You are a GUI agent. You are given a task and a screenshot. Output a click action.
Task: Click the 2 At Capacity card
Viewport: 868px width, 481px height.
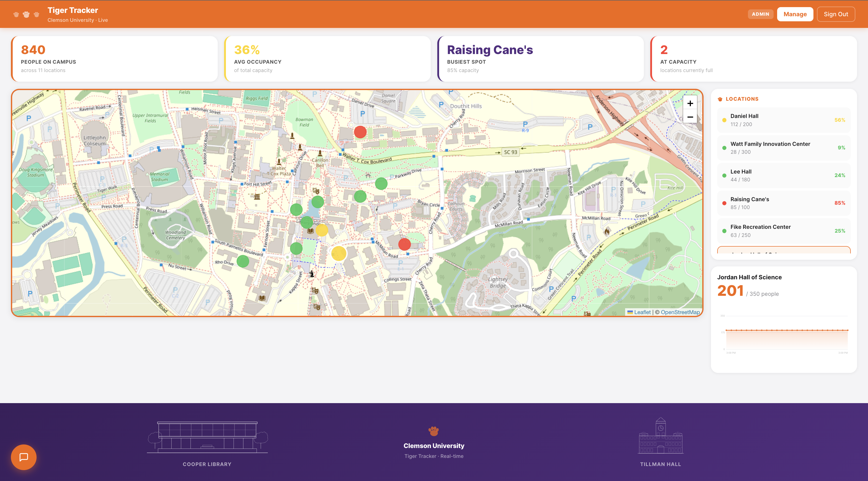[x=754, y=59]
